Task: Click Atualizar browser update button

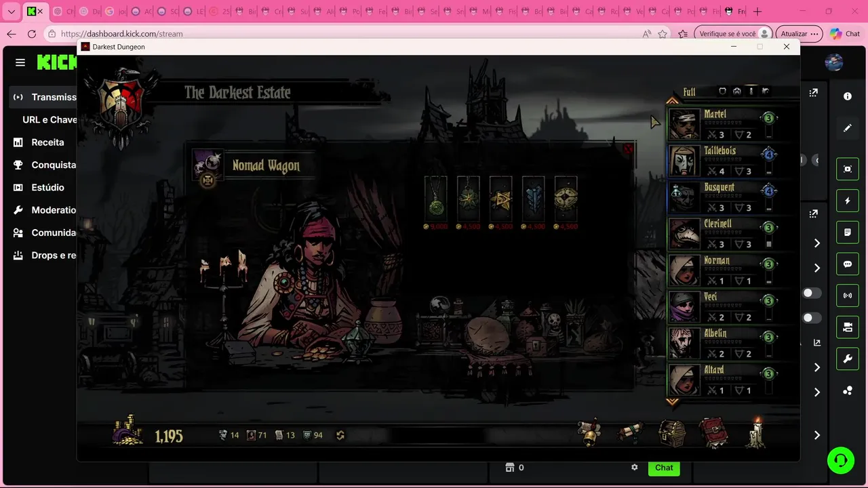Action: (800, 34)
